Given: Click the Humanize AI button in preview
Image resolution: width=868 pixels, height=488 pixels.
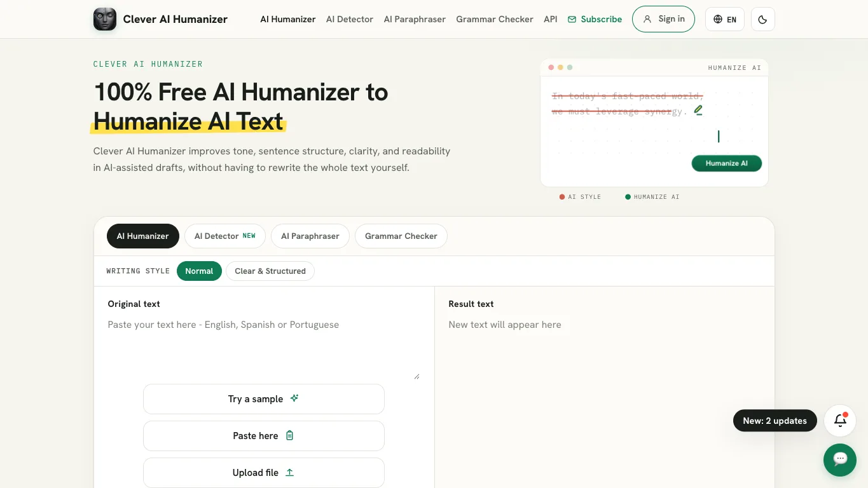Looking at the screenshot, I should [727, 163].
